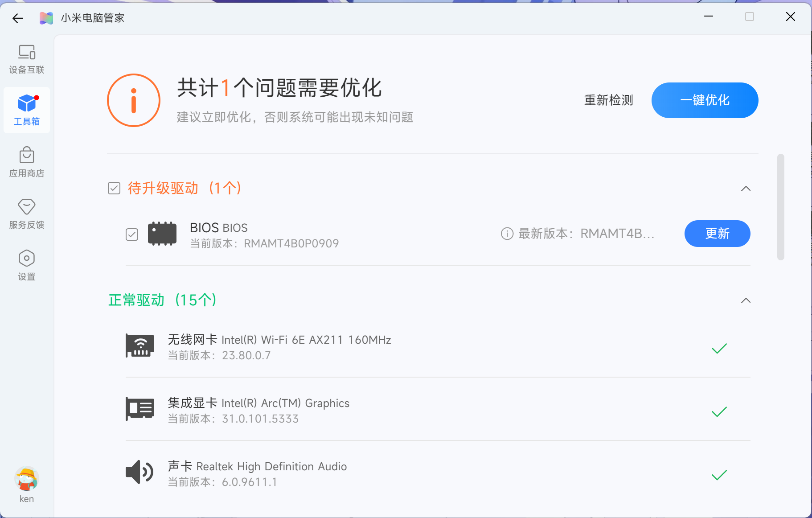
Task: Click 重新检测 to rescan drivers
Action: point(608,100)
